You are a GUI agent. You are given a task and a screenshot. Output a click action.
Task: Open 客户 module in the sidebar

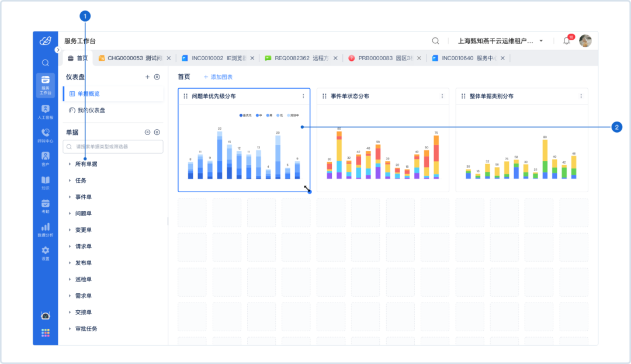46,159
